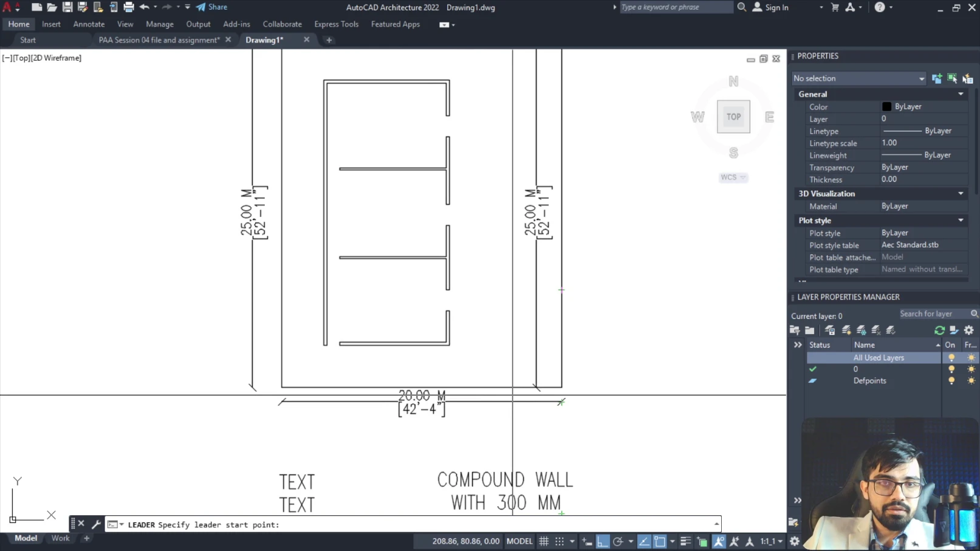Click the Customize wrench icon on command line

click(x=96, y=524)
